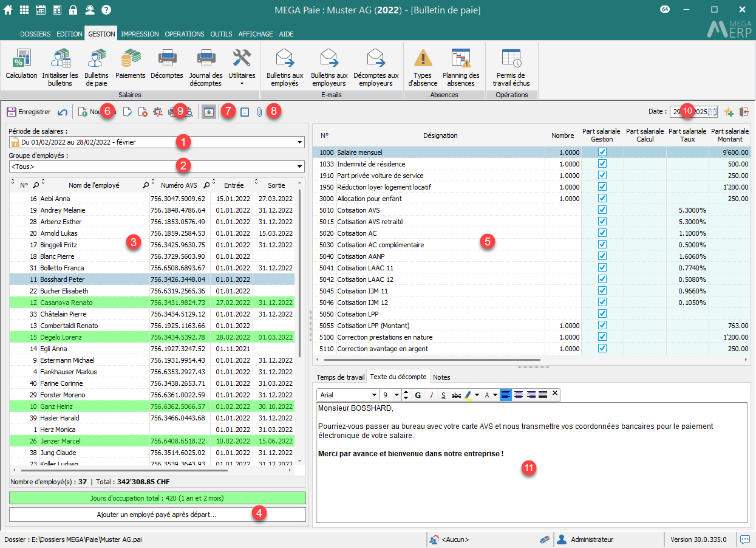Click Ajouter un employé payé après départ
Image resolution: width=756 pixels, height=548 pixels.
point(157,515)
